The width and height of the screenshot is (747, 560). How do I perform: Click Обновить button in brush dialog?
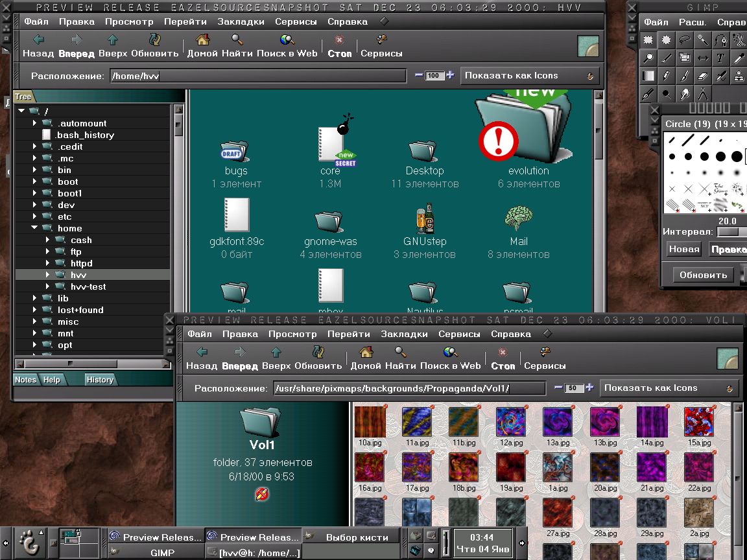point(703,275)
